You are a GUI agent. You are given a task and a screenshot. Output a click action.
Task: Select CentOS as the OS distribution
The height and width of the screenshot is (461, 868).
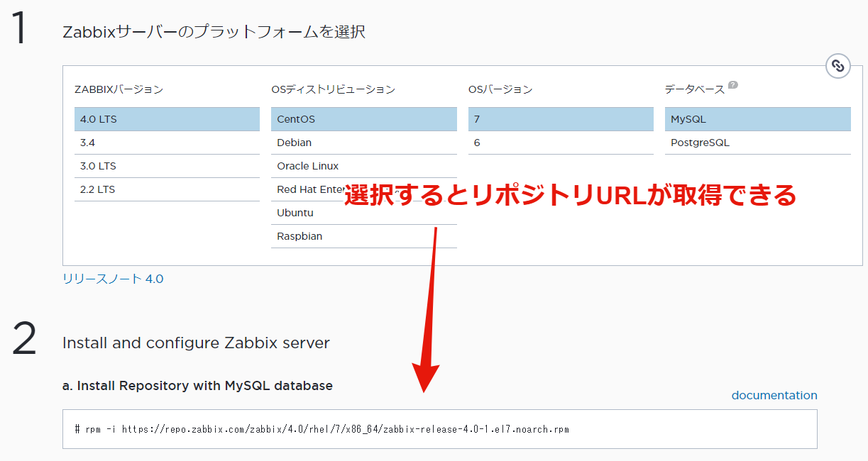364,119
